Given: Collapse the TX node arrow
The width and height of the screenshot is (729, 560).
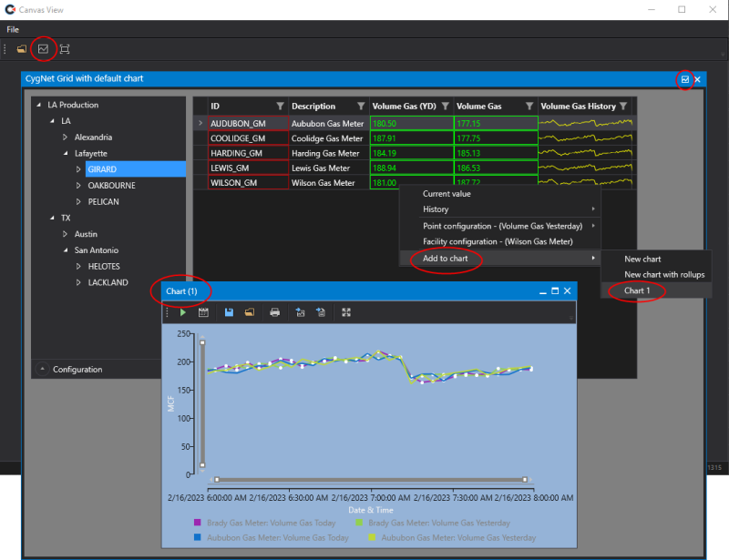Looking at the screenshot, I should click(53, 218).
